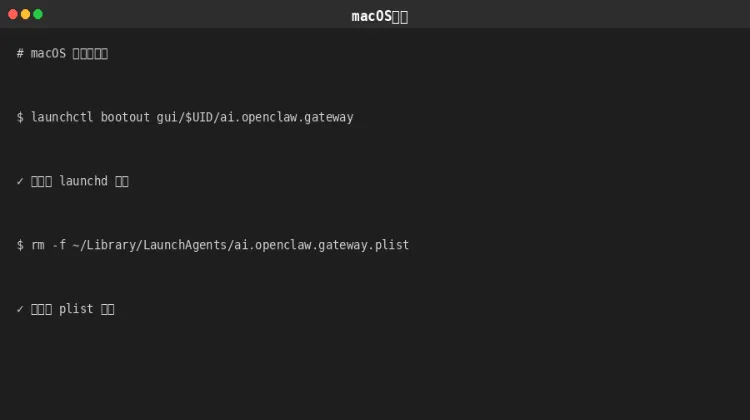The image size is (750, 420).
Task: Click the dollar prompt before launchctl
Action: point(20,117)
